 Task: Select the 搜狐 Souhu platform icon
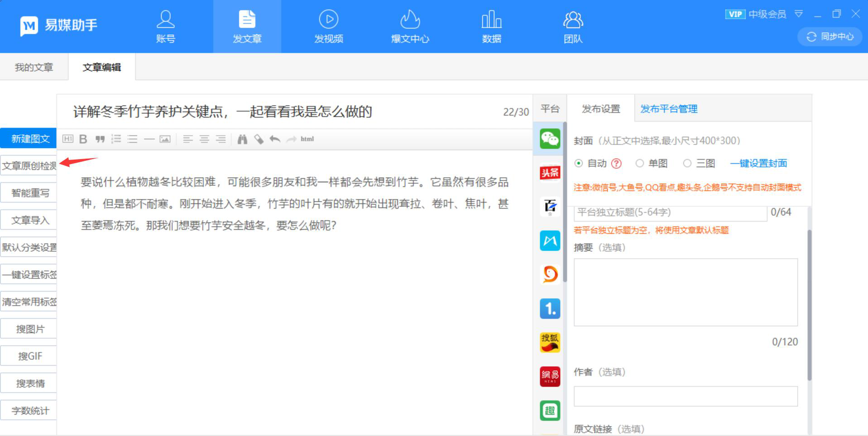click(x=549, y=343)
